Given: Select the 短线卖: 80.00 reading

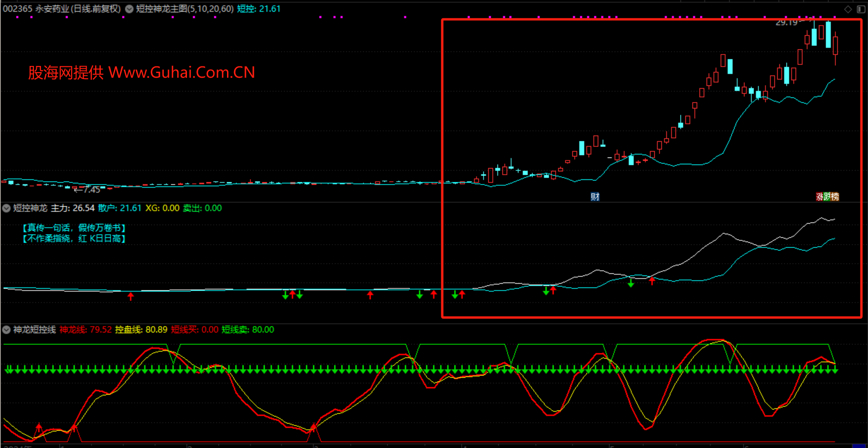Looking at the screenshot, I should [248, 330].
